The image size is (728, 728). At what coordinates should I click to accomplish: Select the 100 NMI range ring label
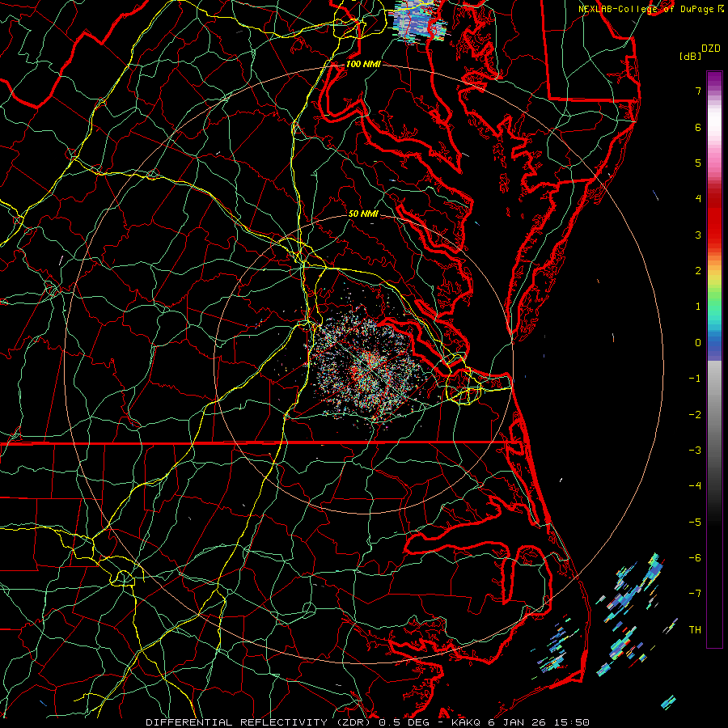[x=363, y=64]
